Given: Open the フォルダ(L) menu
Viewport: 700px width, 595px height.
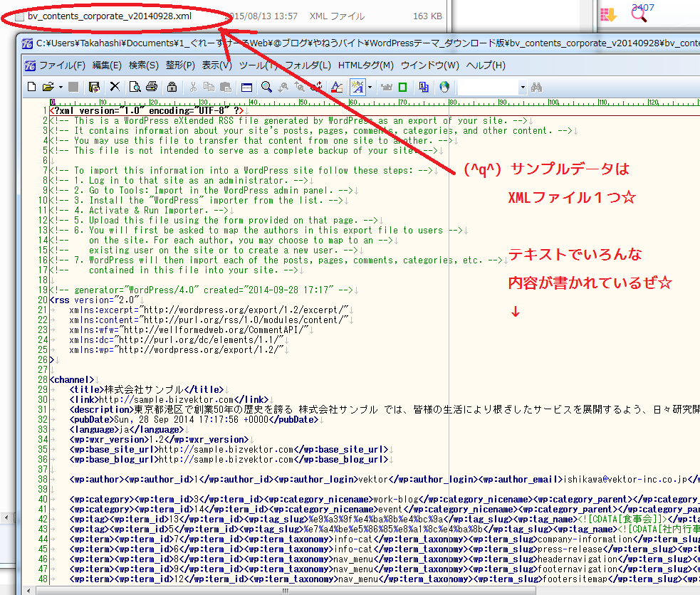Looking at the screenshot, I should click(308, 65).
